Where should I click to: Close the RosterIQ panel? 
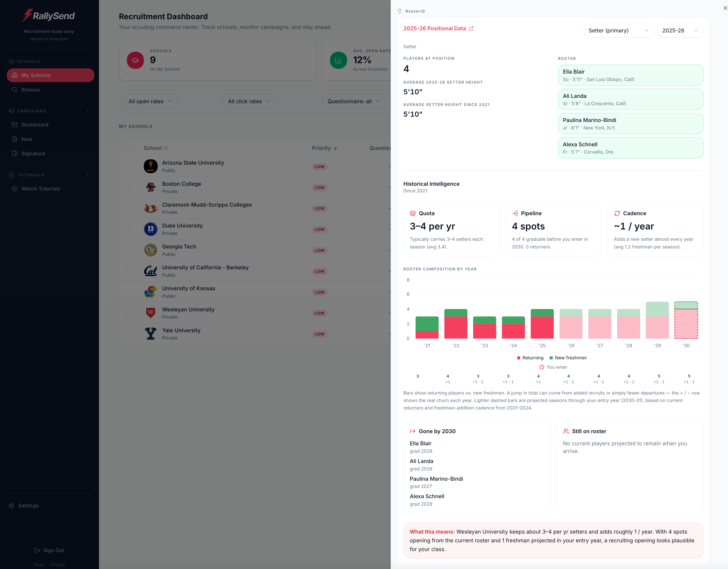[725, 8]
